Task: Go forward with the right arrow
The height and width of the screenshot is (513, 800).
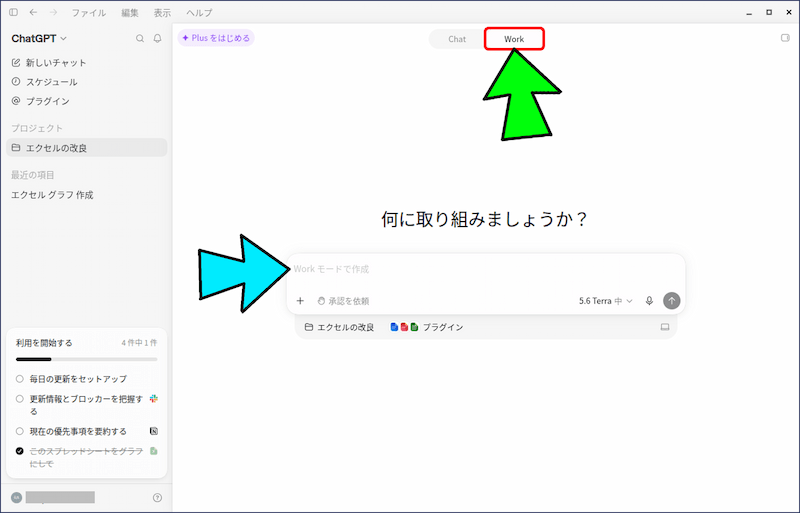Action: pyautogui.click(x=53, y=12)
